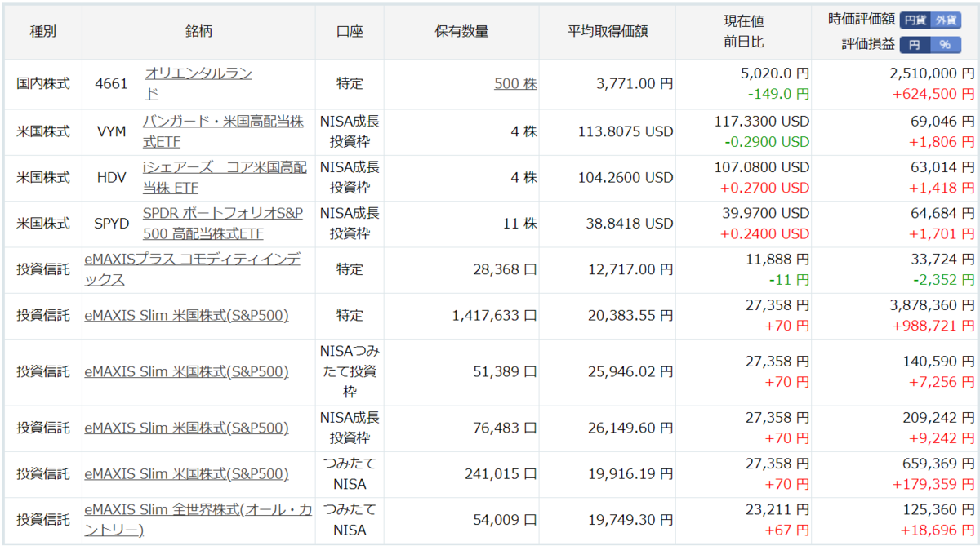Open eMAXIS Slim 全世界株式 オール・カントリー link
The height and width of the screenshot is (546, 980).
(x=198, y=519)
